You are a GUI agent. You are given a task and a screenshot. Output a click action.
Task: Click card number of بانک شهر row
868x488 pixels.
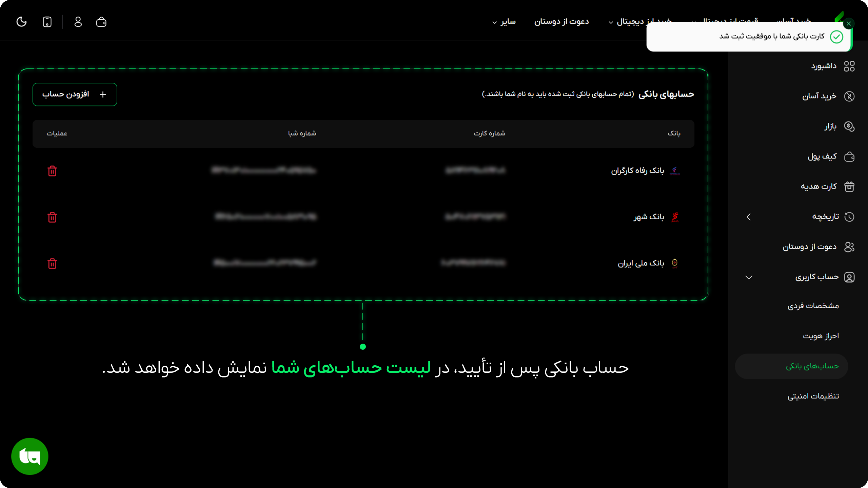[x=475, y=217]
